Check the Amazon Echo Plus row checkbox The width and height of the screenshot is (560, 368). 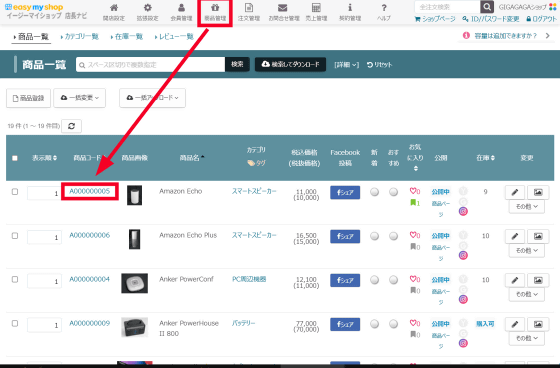click(15, 236)
